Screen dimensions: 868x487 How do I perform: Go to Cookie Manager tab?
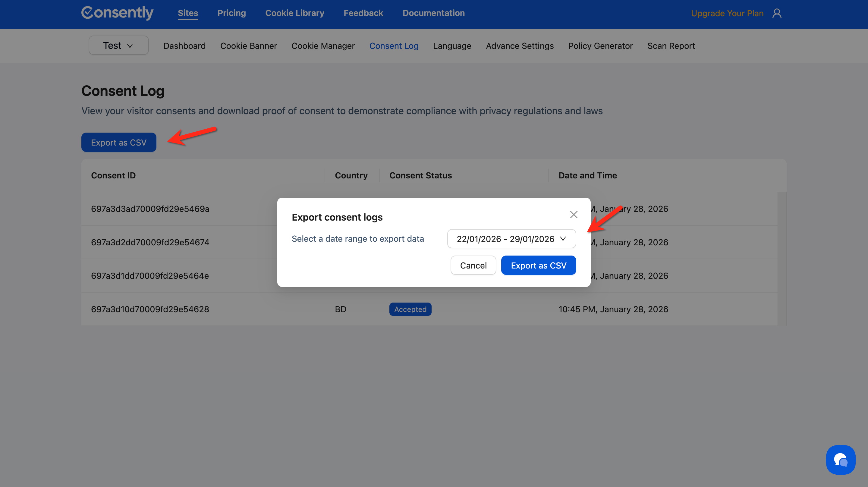(x=323, y=46)
